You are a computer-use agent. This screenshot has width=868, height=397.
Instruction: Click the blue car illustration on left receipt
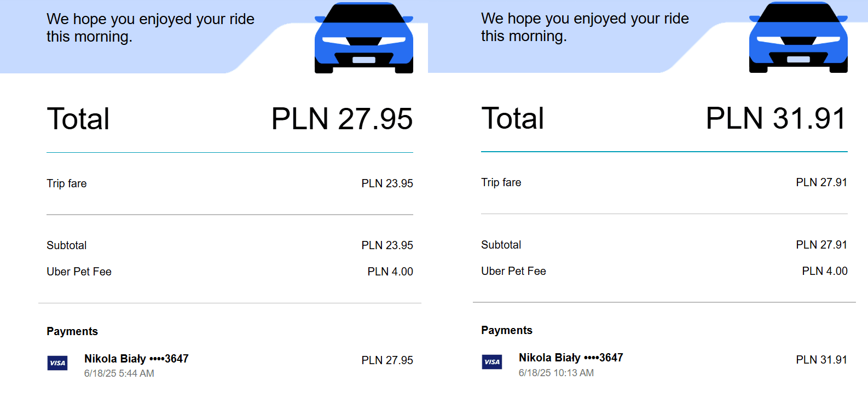click(x=363, y=38)
